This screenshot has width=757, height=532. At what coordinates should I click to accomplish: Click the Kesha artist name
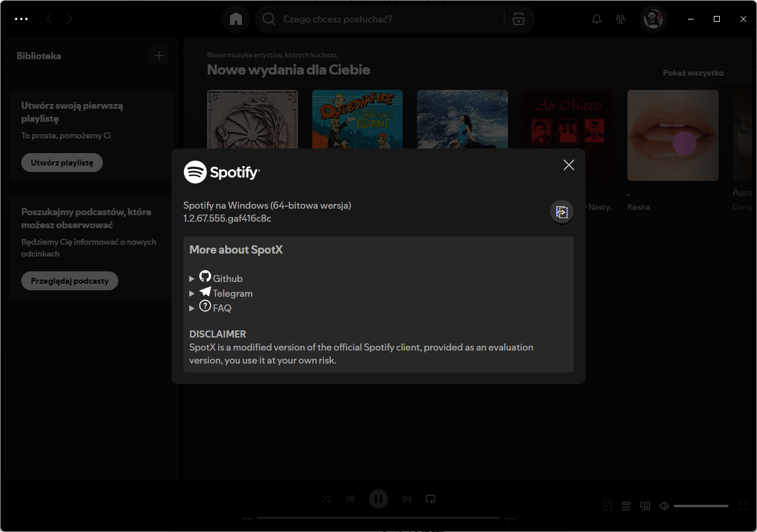coord(639,207)
